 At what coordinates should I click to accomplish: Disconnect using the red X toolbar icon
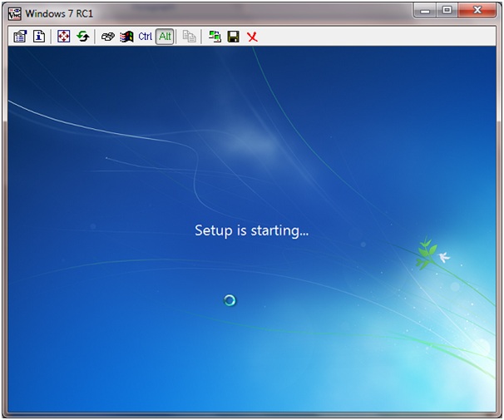pos(252,37)
